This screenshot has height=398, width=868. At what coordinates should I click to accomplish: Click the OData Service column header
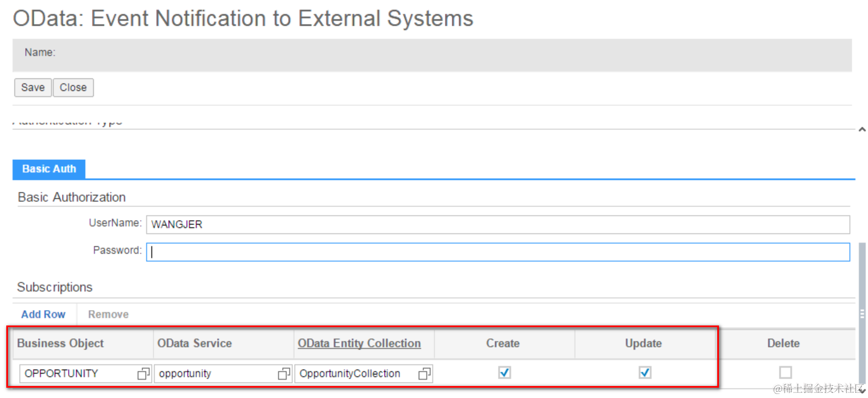pyautogui.click(x=195, y=343)
